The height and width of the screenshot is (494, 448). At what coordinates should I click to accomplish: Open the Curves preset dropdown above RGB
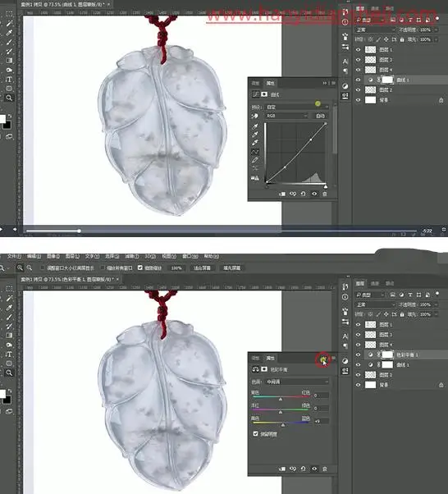click(x=297, y=107)
